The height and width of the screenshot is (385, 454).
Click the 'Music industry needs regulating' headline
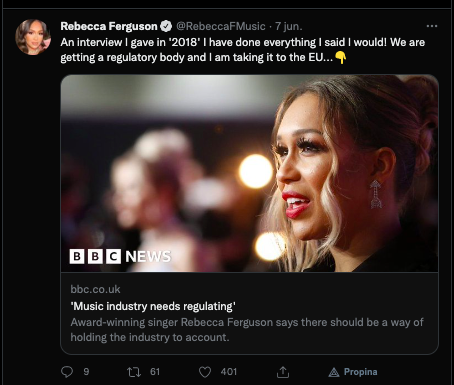[153, 306]
